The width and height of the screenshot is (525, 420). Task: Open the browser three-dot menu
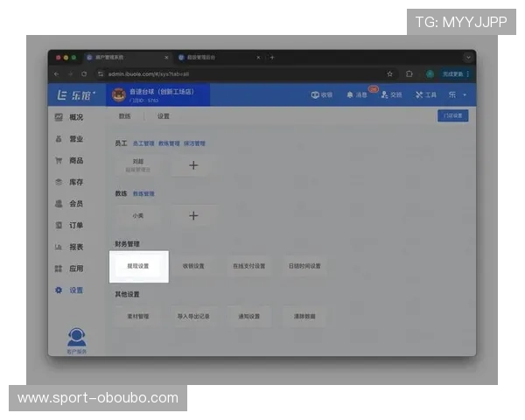pos(468,74)
